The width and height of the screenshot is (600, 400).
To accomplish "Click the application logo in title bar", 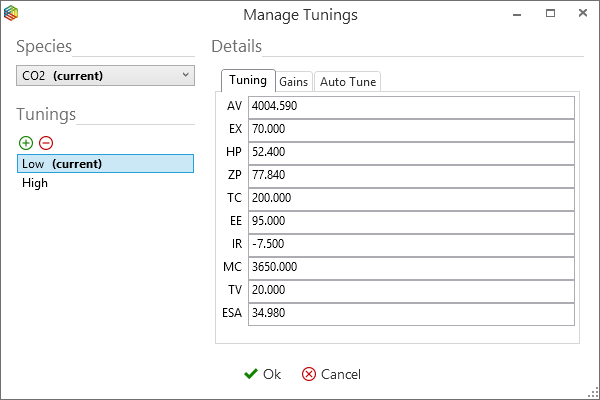I will [11, 13].
